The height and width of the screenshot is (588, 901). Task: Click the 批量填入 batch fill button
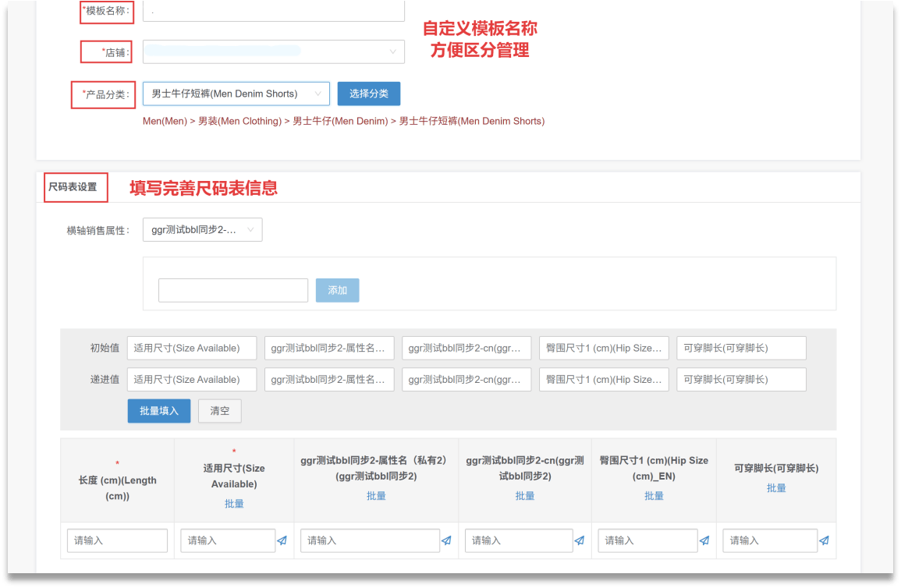(158, 410)
